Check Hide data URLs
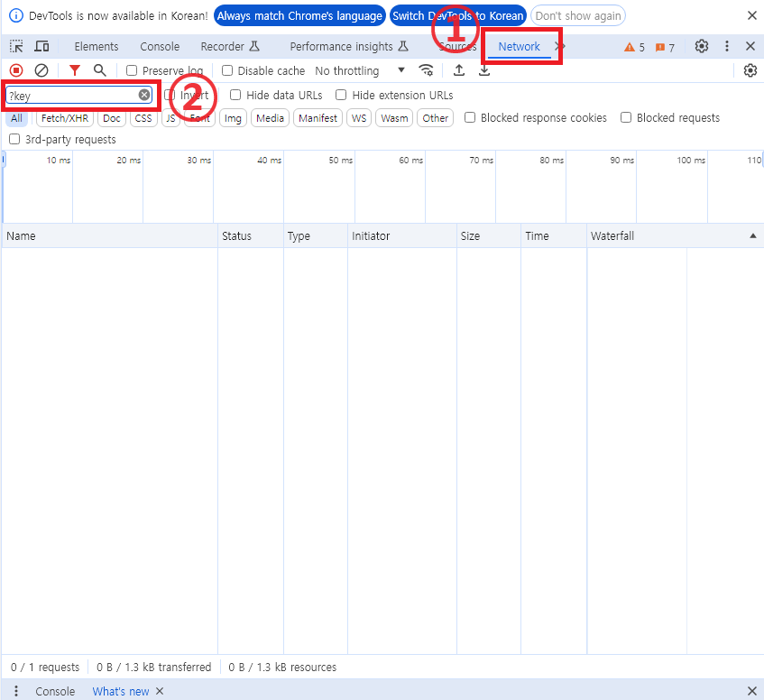Image resolution: width=764 pixels, height=700 pixels. click(235, 95)
